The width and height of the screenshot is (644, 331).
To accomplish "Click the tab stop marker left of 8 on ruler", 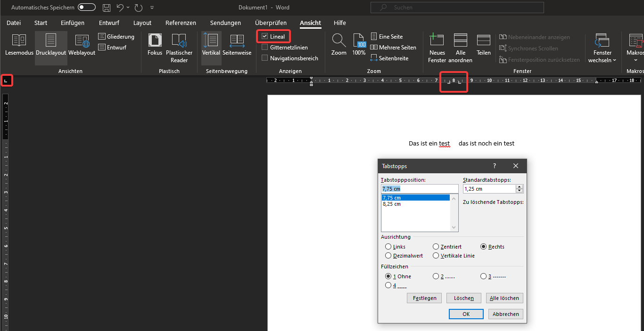I will point(449,82).
